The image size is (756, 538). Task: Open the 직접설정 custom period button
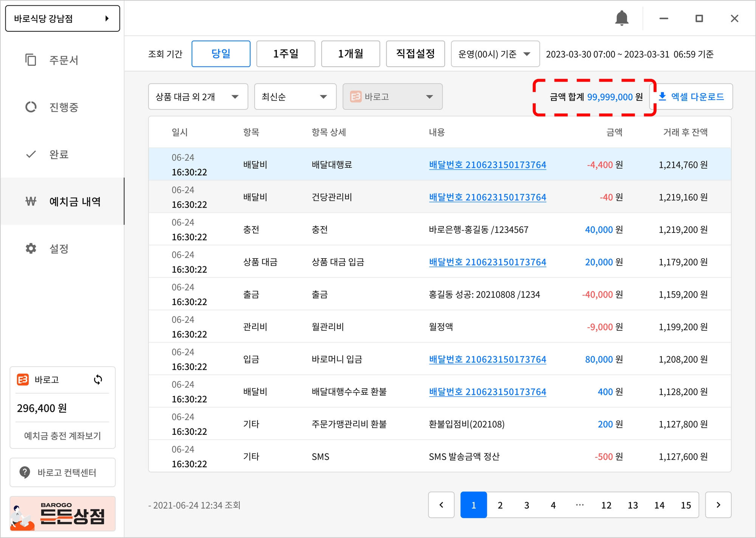click(x=415, y=54)
